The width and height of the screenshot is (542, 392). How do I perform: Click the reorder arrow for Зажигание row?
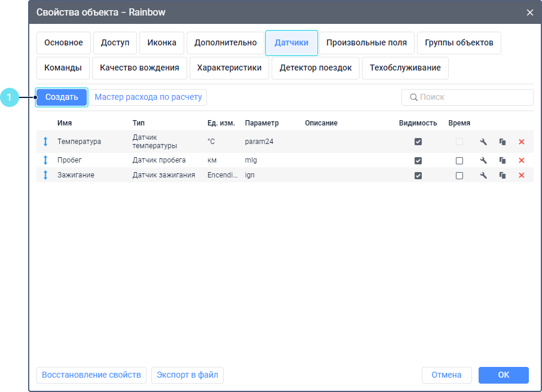coord(45,176)
